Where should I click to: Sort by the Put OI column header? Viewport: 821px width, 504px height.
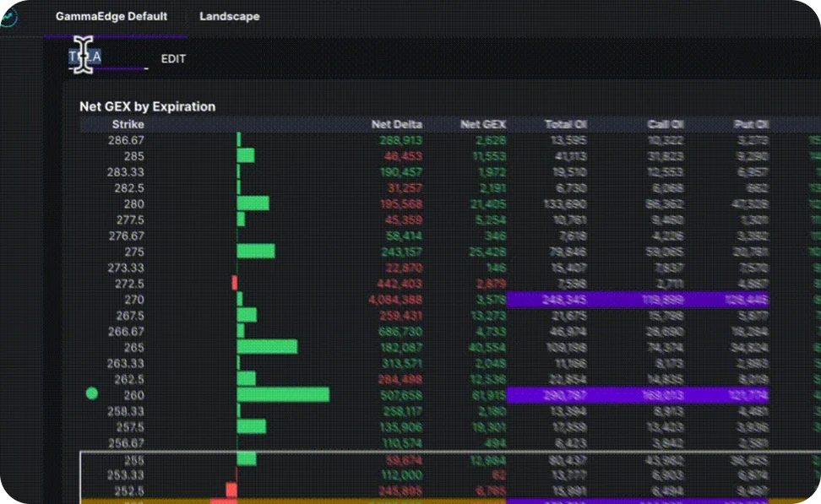(751, 124)
